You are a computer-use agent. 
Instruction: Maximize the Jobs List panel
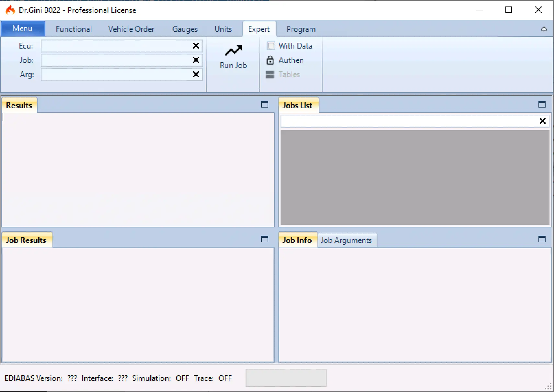(542, 104)
